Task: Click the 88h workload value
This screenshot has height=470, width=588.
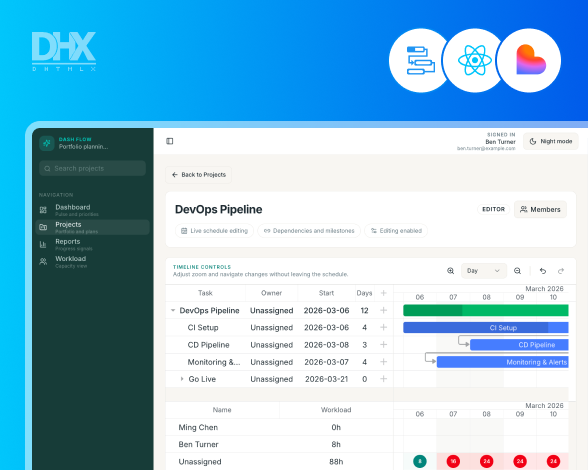Action: 336,461
